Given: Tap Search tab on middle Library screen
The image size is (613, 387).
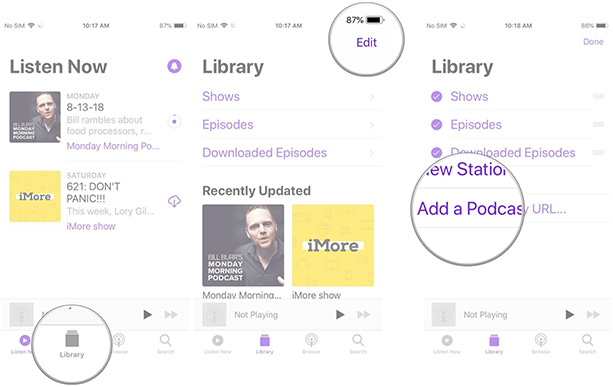Looking at the screenshot, I should click(358, 344).
